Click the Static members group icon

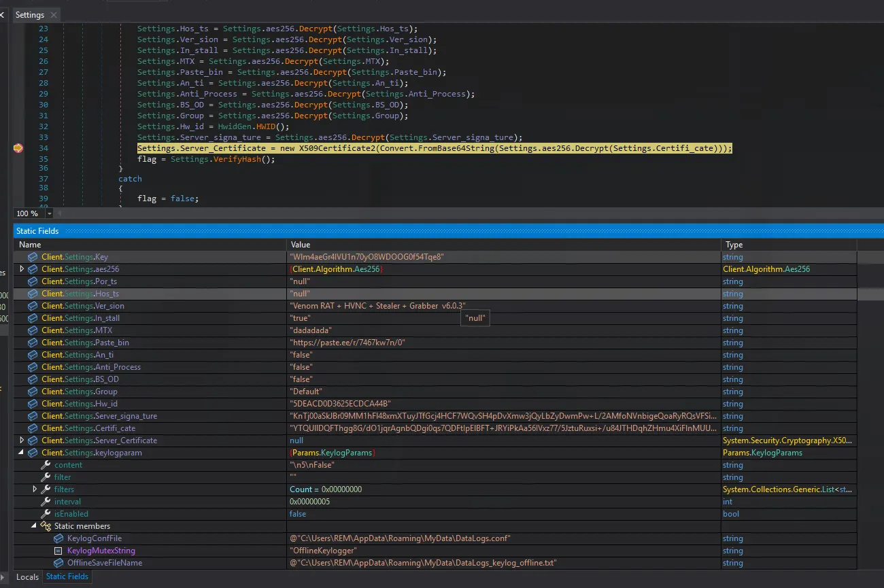click(x=46, y=526)
